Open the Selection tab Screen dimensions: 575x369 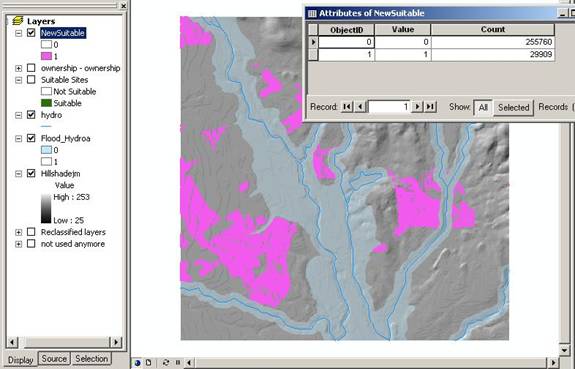(x=92, y=359)
